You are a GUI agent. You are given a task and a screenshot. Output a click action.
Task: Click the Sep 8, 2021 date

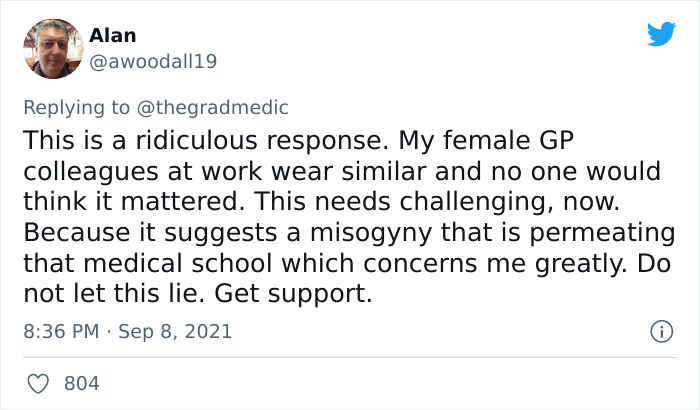[x=174, y=331]
